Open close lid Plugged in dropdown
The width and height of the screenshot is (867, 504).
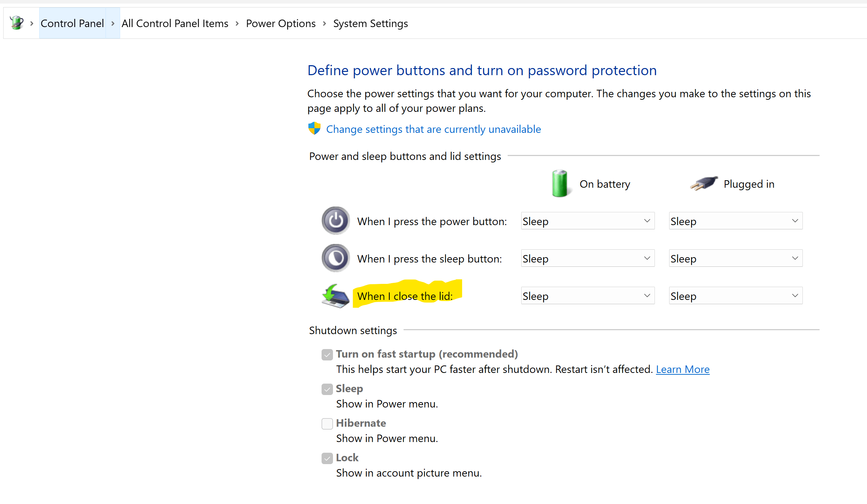tap(735, 296)
